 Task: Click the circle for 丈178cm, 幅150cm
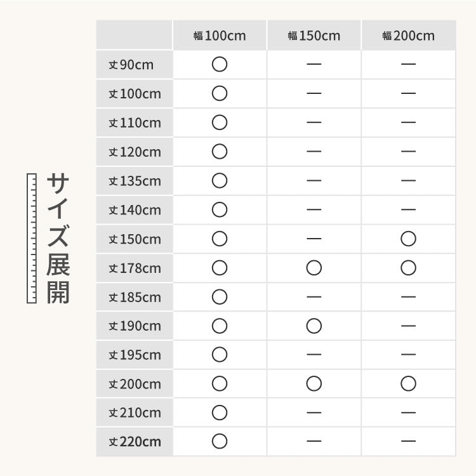click(x=314, y=268)
